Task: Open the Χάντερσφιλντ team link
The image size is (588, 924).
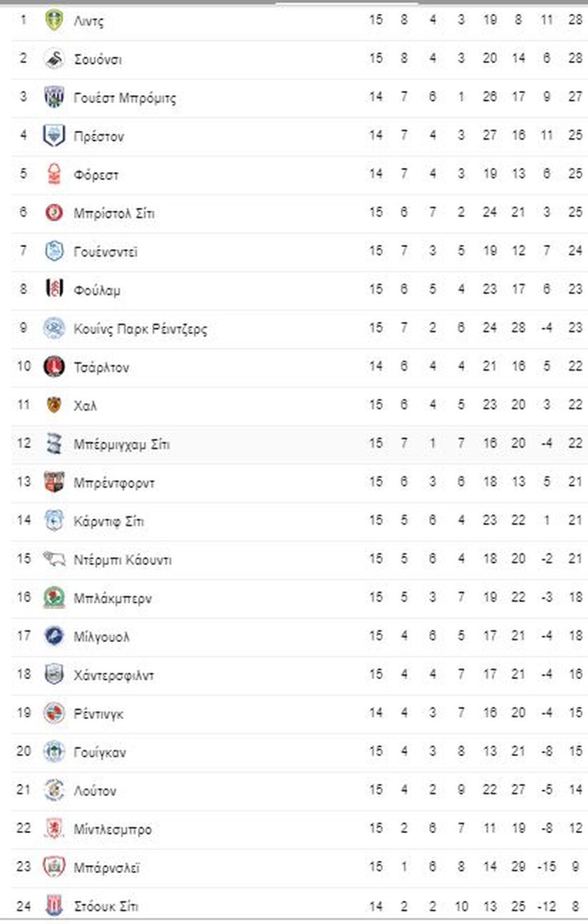Action: tap(114, 675)
